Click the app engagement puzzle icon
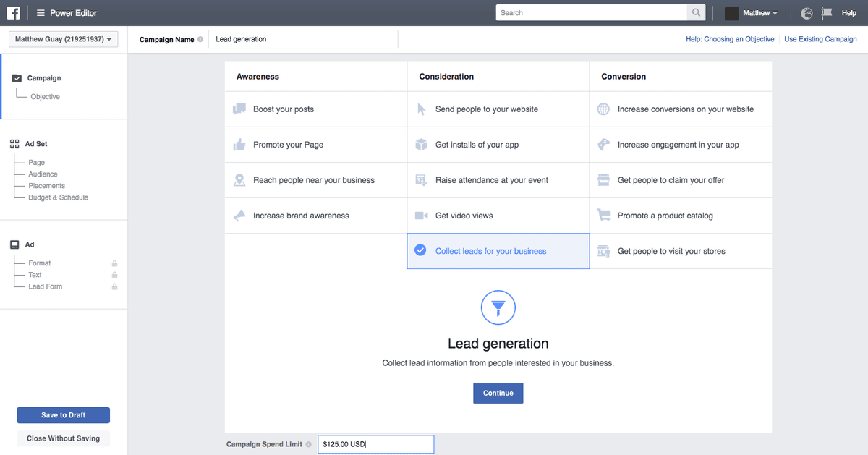Viewport: 868px width, 455px height. 604,145
